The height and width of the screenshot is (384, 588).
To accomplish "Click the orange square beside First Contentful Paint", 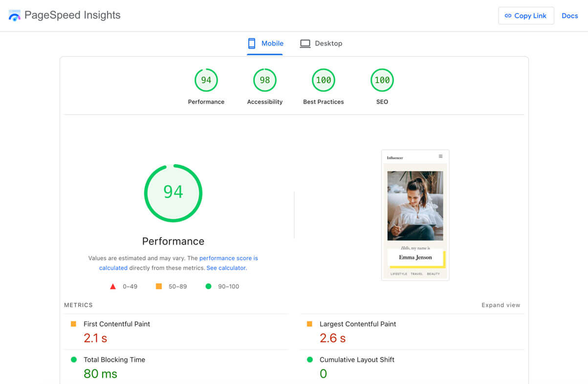I will pos(73,324).
